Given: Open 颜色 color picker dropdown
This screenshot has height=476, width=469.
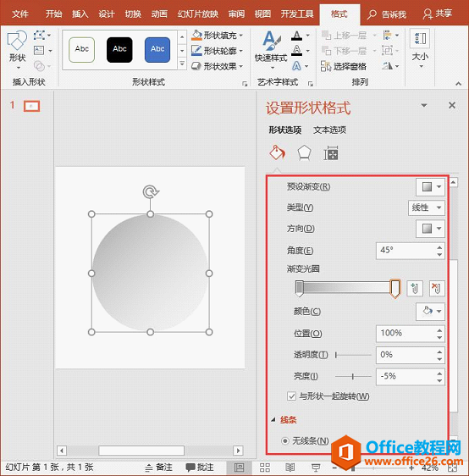Looking at the screenshot, I should [430, 312].
